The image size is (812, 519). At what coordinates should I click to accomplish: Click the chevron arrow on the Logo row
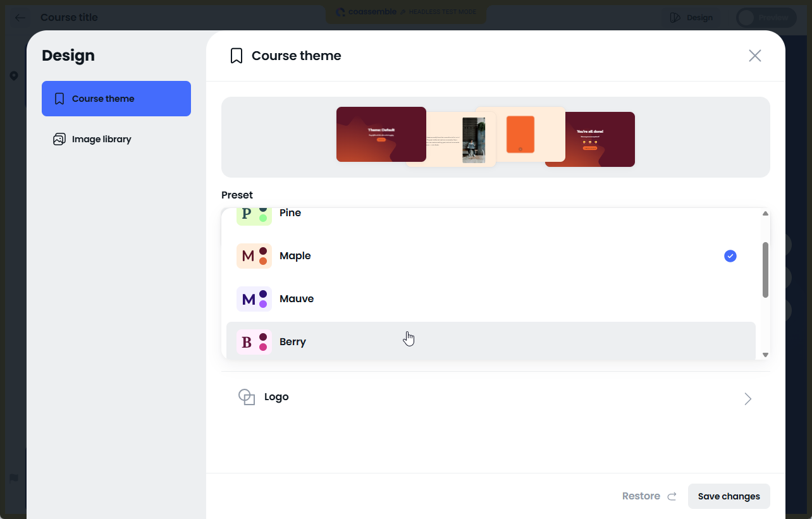coord(748,399)
